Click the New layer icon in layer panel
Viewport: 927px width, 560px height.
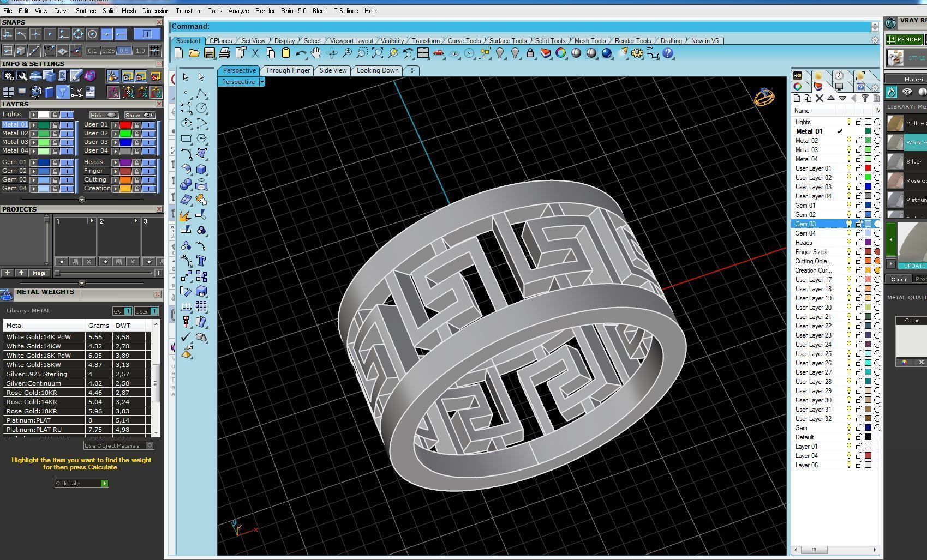pos(797,98)
